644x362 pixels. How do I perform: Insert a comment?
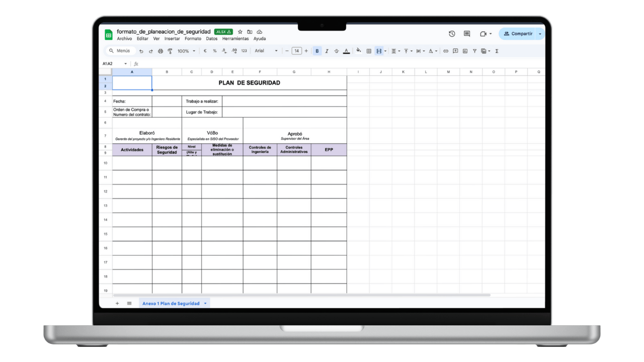[x=455, y=51]
